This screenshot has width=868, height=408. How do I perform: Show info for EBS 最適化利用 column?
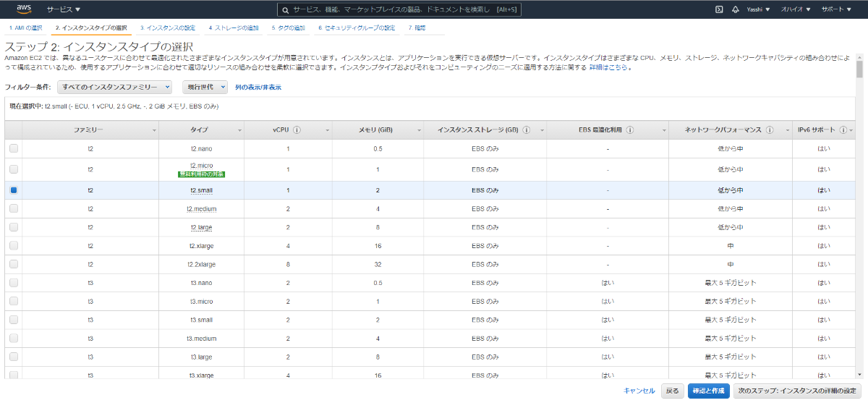pos(631,130)
